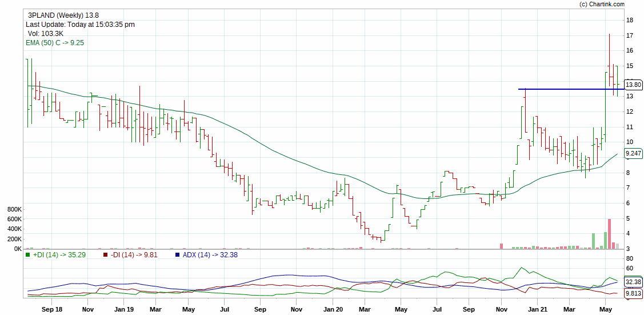
Task: Click the 0K volume axis label
Action: pos(18,249)
